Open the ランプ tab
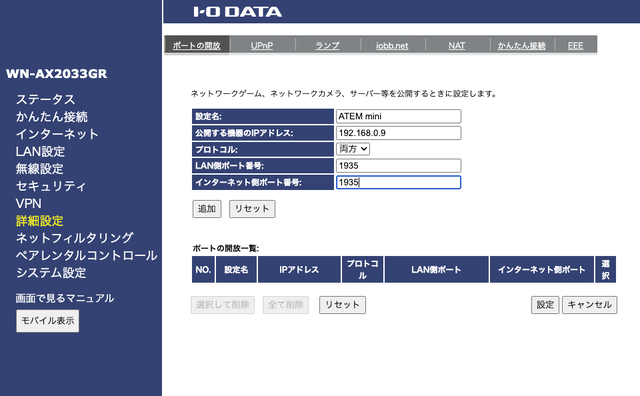The image size is (640, 396). (327, 45)
